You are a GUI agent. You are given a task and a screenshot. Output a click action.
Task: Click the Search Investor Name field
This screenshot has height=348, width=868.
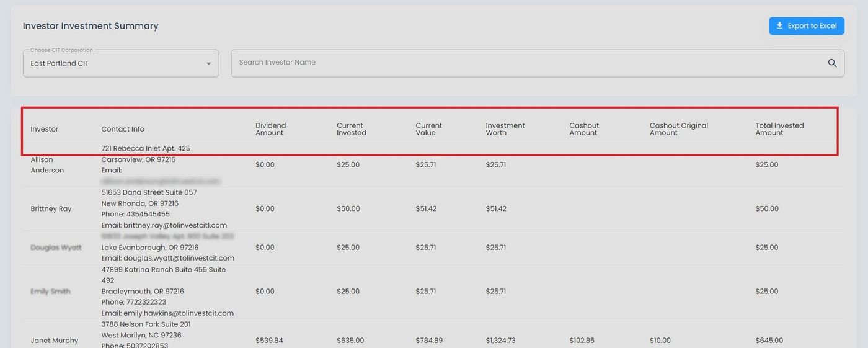pos(527,63)
